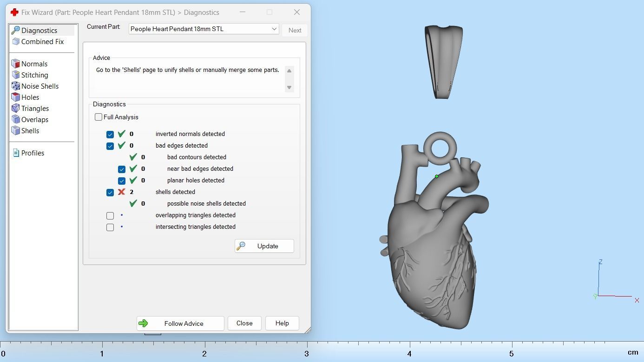Enable intersecting triangles detected checkbox
Screen dimensions: 644x362
coord(110,227)
